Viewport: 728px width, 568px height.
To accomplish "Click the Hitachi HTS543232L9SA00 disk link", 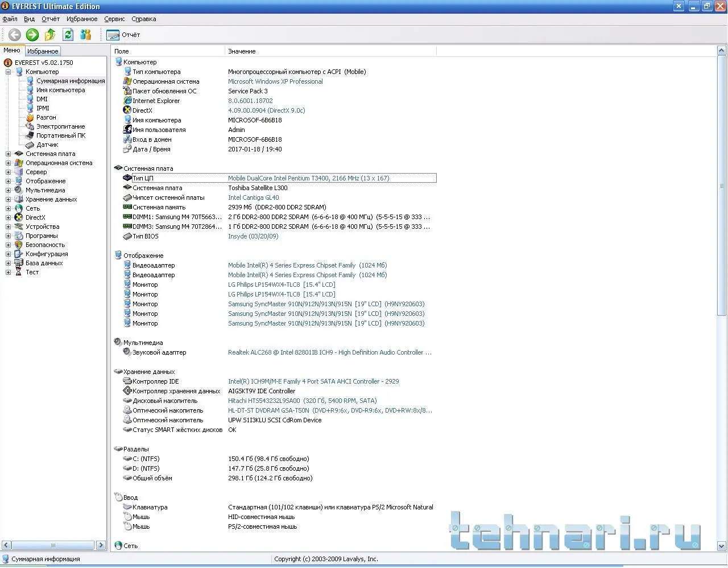I will tap(303, 401).
